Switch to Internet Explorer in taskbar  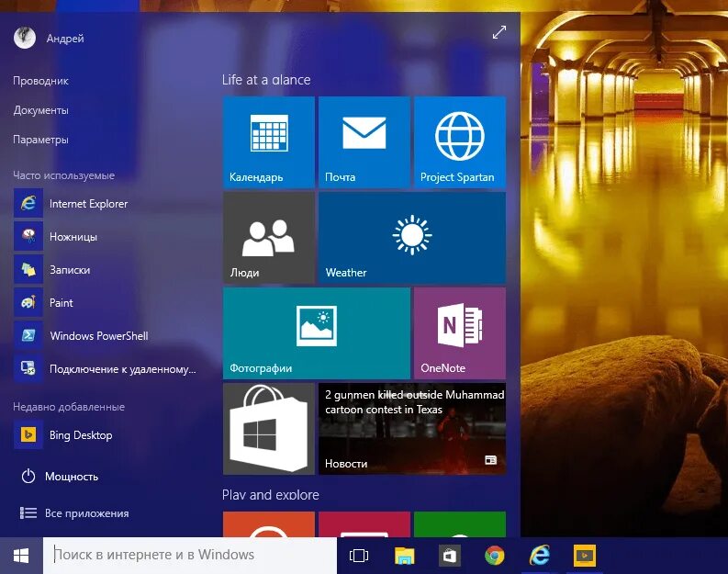point(540,556)
